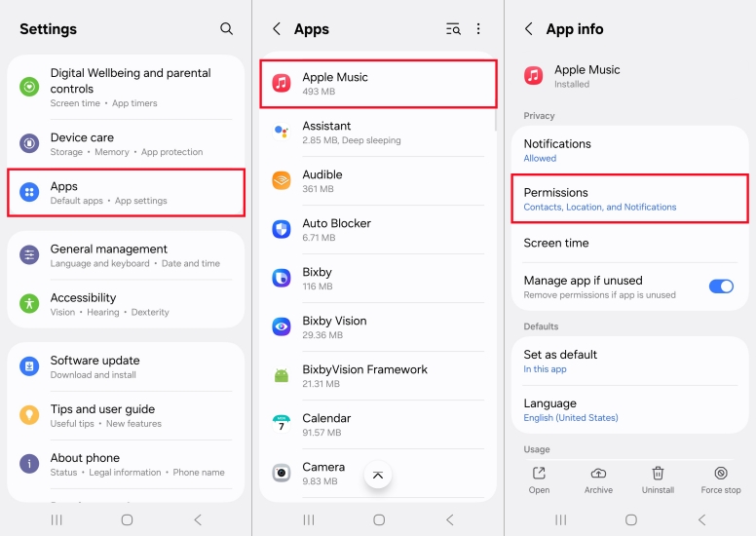Tap the orange Audible app icon
This screenshot has height=536, width=756.
click(282, 180)
